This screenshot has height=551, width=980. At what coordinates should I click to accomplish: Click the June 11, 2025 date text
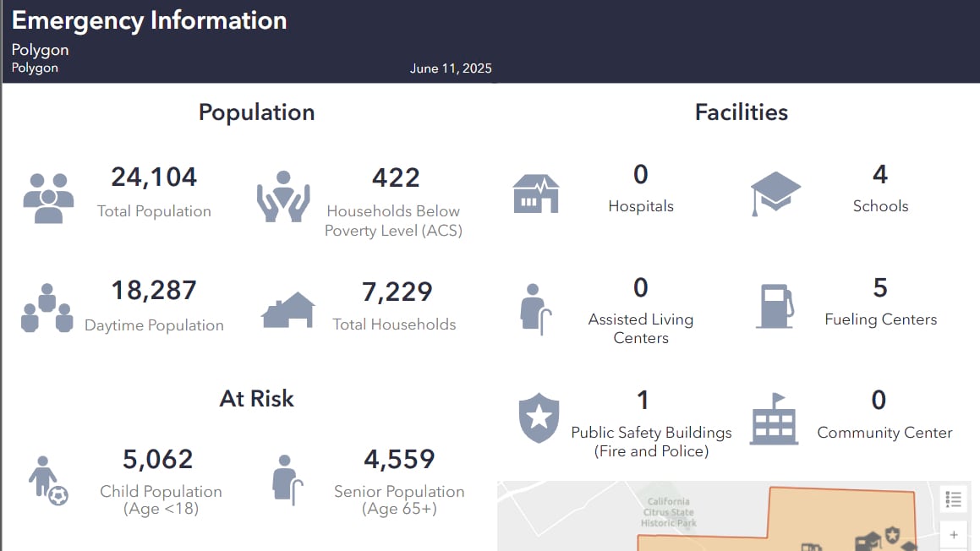(x=451, y=68)
